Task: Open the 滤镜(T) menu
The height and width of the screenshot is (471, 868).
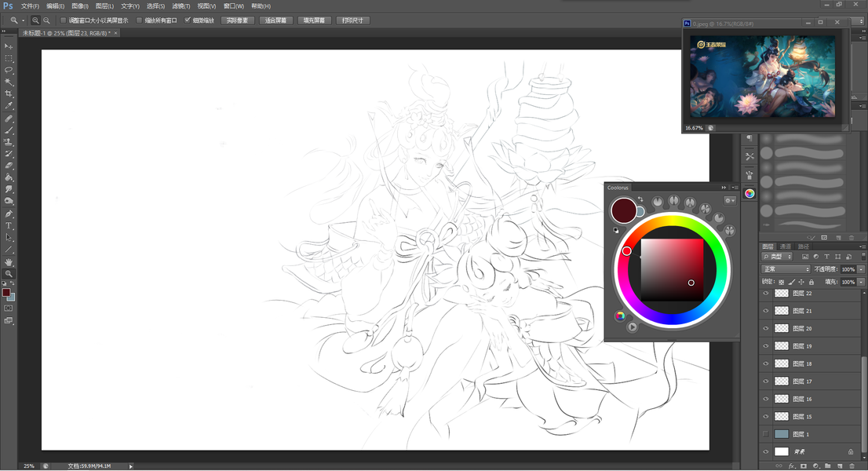Action: click(181, 6)
